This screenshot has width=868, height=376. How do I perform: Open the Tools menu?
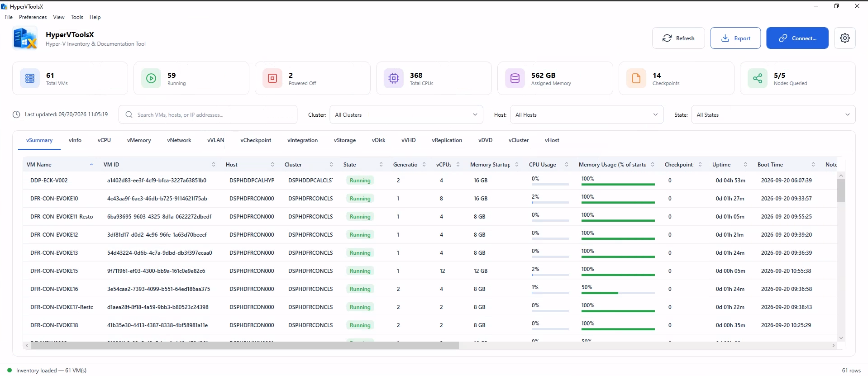(x=77, y=17)
